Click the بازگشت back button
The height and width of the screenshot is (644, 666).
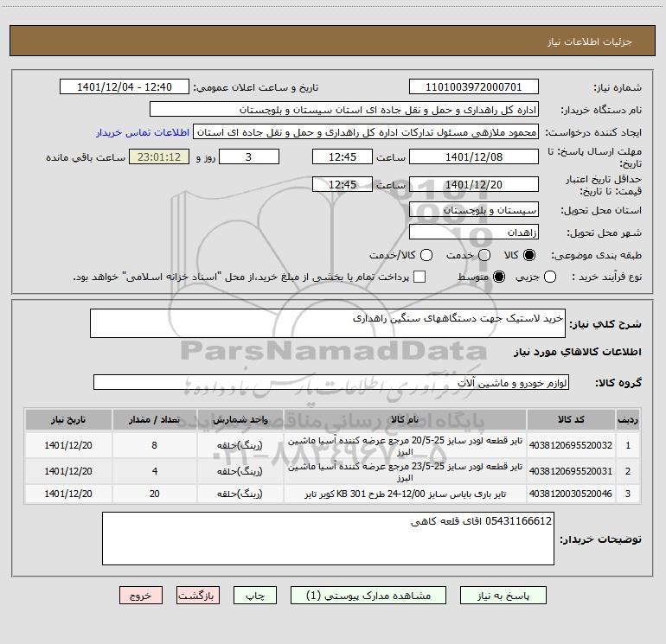[x=198, y=596]
